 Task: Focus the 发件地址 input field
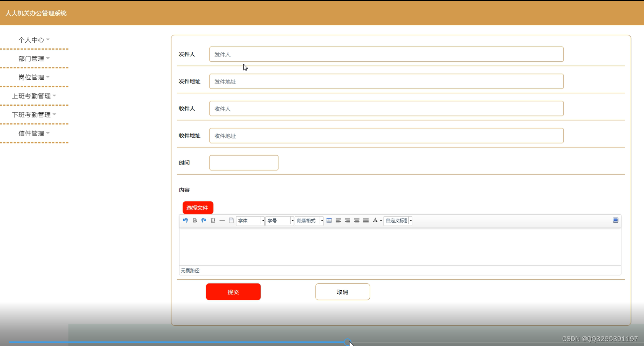click(x=387, y=81)
